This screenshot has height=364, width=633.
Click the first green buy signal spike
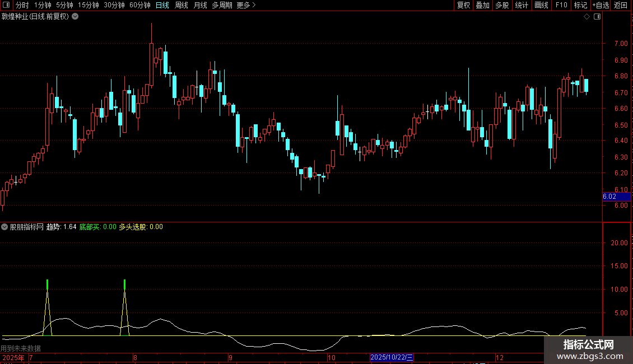47,284
